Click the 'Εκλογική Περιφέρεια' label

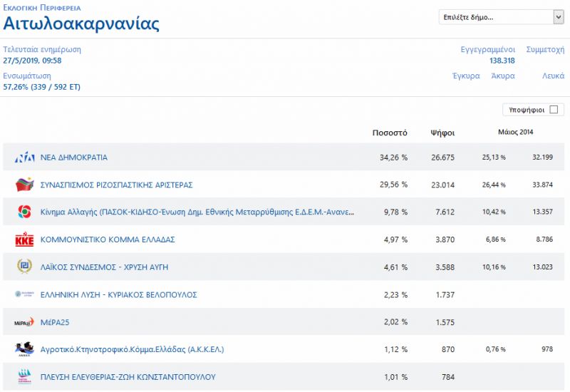42,8
